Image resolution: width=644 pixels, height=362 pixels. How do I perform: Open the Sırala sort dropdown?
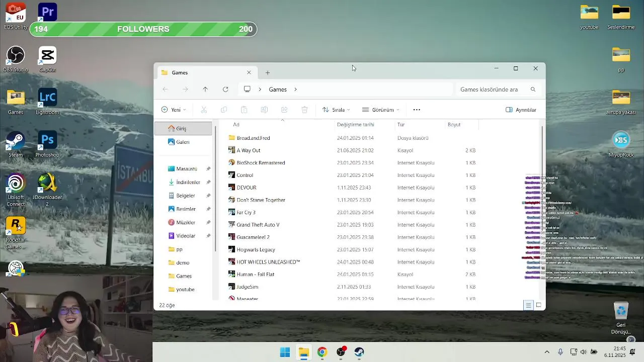(336, 110)
